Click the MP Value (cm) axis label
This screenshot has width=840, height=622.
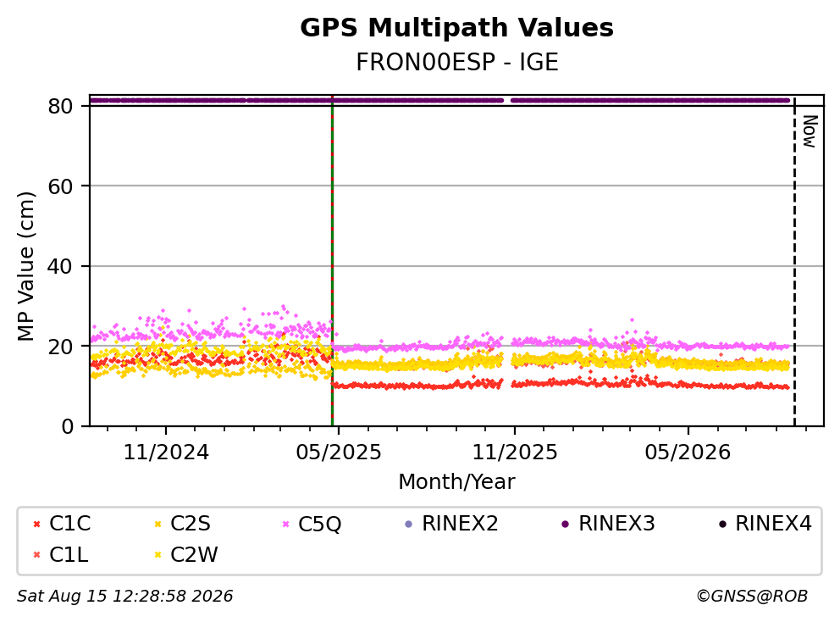pyautogui.click(x=25, y=266)
